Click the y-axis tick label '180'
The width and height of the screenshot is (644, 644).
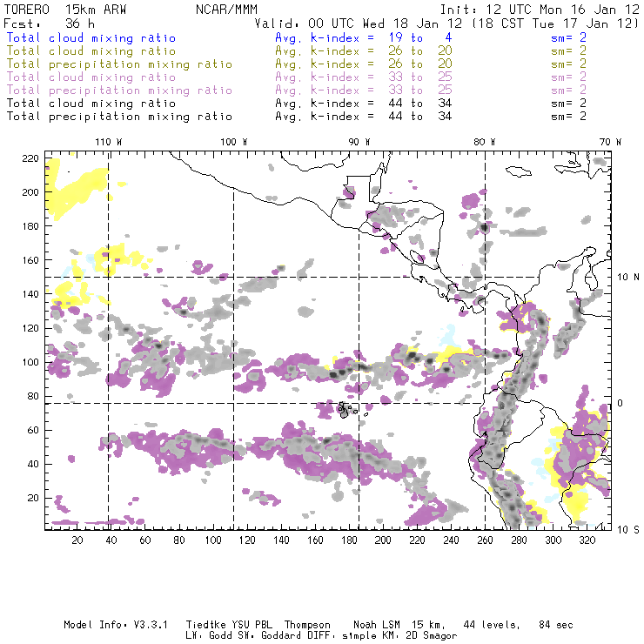click(x=30, y=226)
